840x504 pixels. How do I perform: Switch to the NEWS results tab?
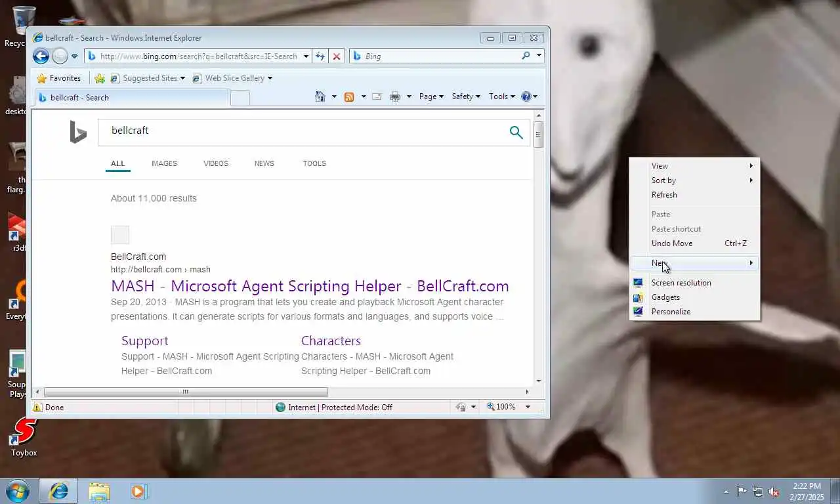264,163
